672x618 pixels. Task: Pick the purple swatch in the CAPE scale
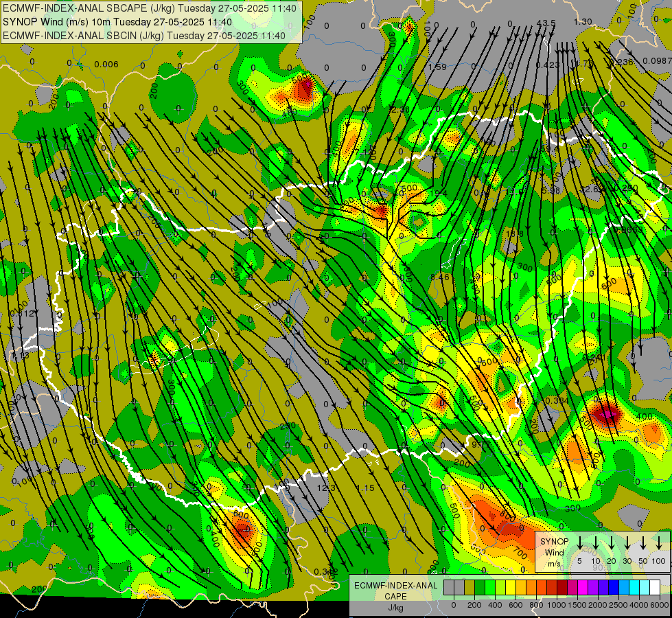click(x=594, y=587)
